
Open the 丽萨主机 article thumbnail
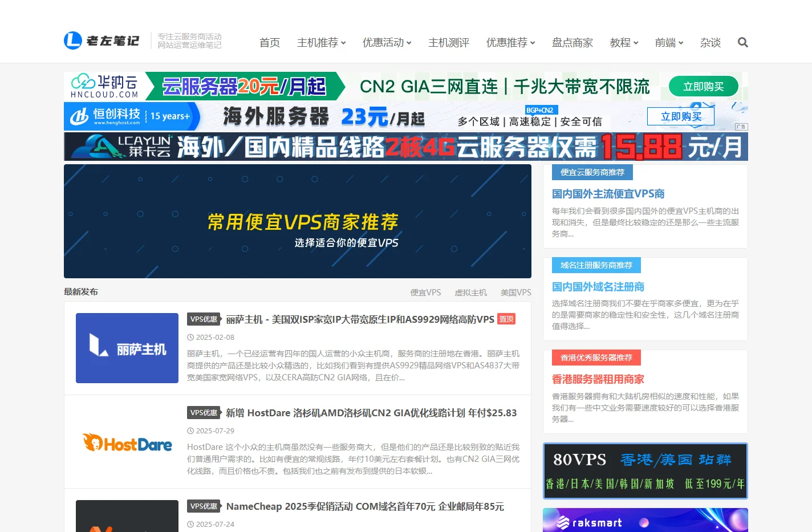coord(127,348)
